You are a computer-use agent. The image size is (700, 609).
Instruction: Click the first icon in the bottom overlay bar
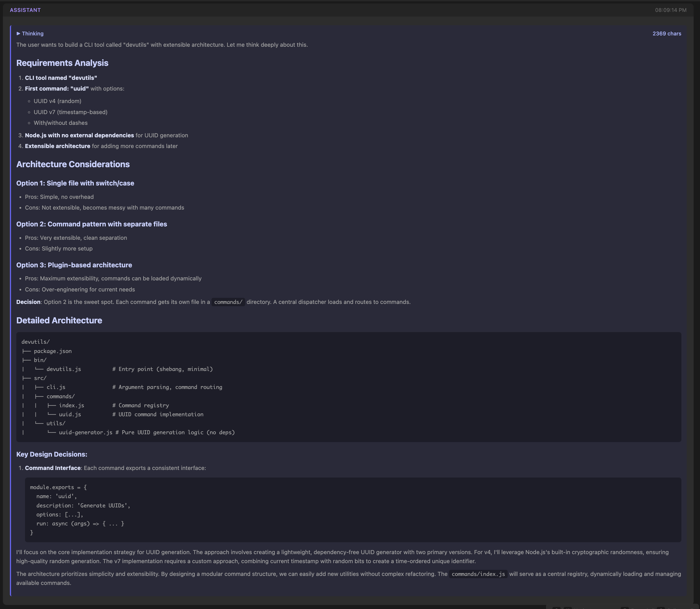click(x=558, y=608)
